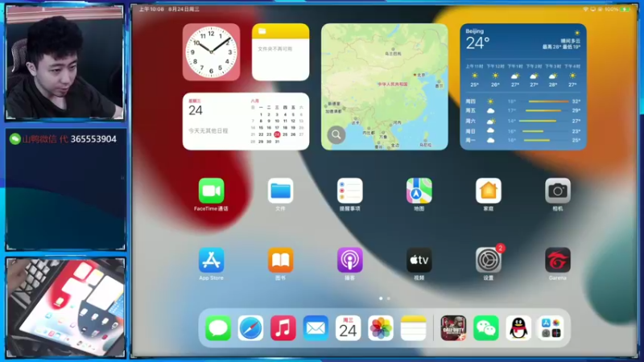Open Mail in the dock
Viewport: 644px width, 362px height.
point(316,328)
